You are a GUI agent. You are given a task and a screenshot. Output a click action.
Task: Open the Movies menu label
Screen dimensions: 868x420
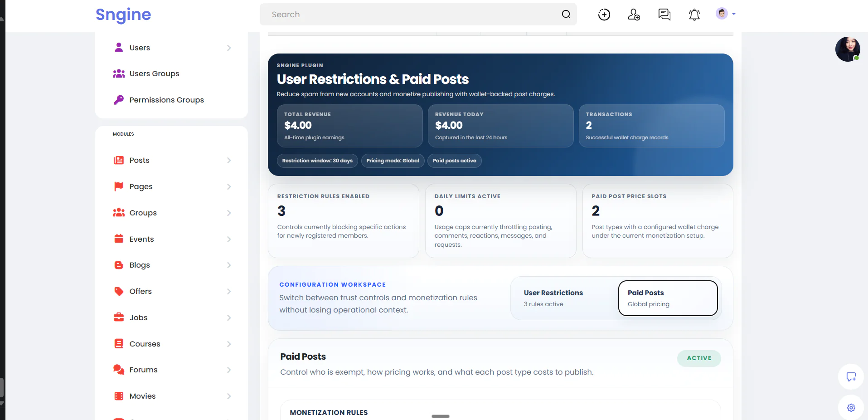pos(143,396)
